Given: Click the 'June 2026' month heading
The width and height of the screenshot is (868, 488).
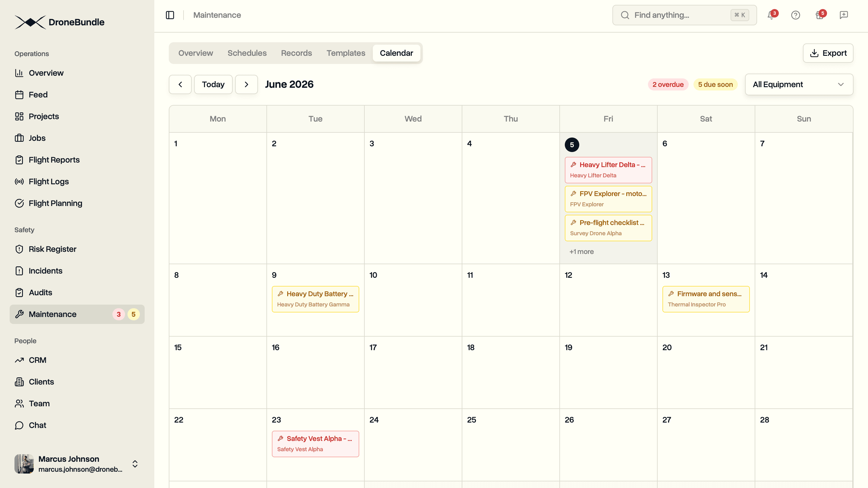Looking at the screenshot, I should coord(289,84).
